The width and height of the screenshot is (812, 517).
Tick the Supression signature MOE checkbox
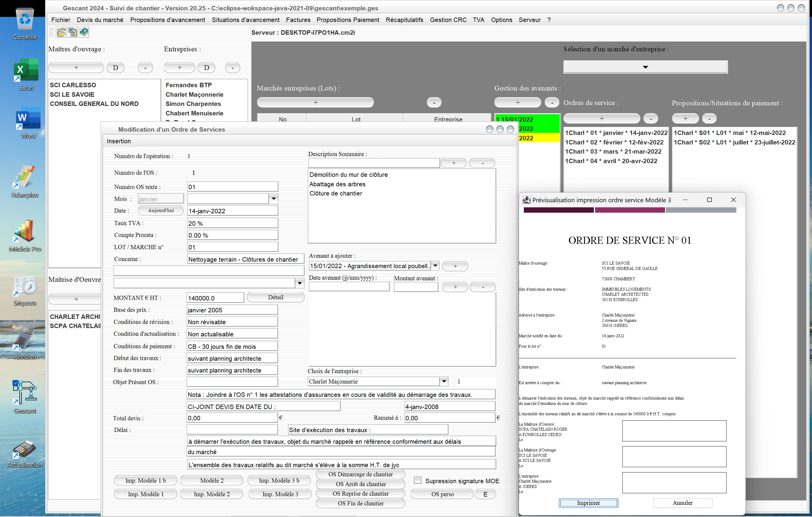tap(418, 480)
